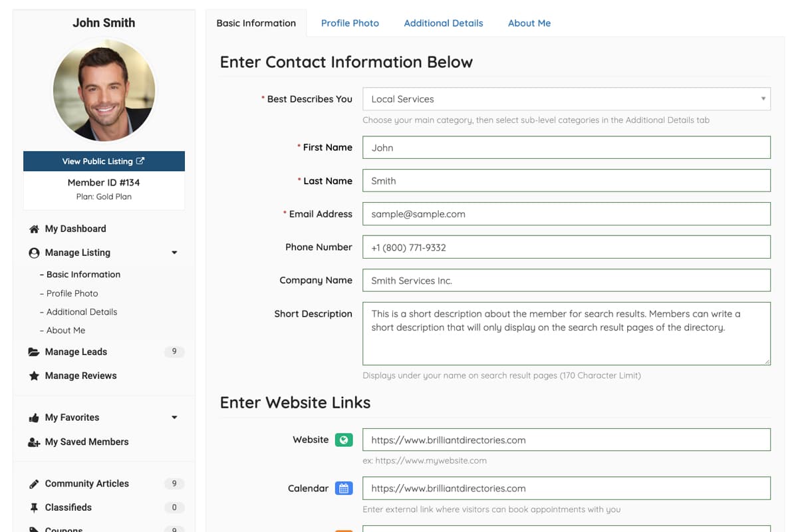Click the Last Name input field
Viewport: 798px width, 532px height.
tap(567, 181)
